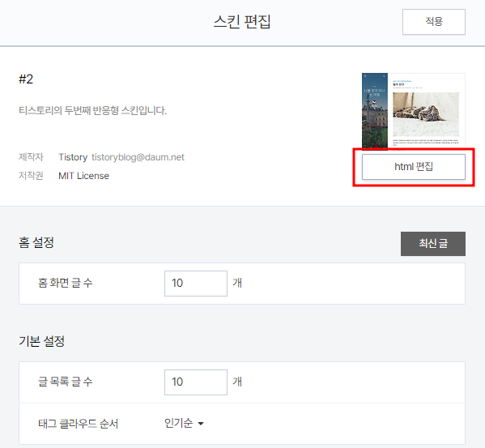
Task: Click the 티스토리의 두번째 반응형 스킨입니다 description
Action: point(93,110)
